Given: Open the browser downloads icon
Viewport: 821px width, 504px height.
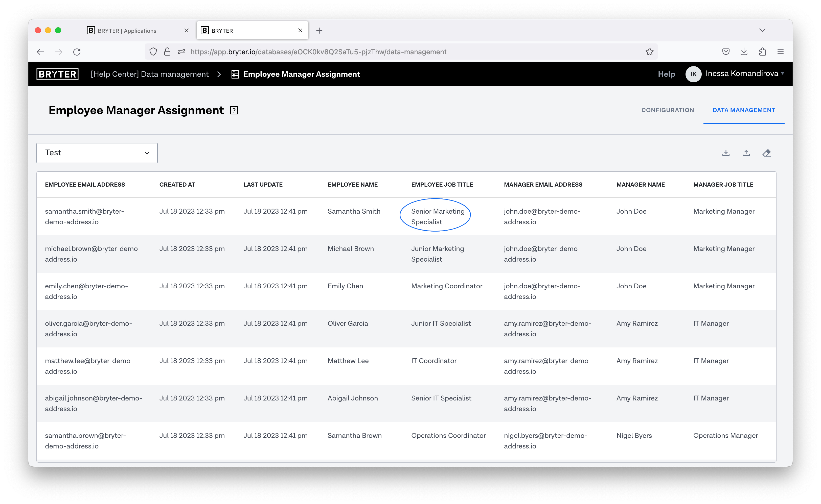Looking at the screenshot, I should (x=744, y=52).
